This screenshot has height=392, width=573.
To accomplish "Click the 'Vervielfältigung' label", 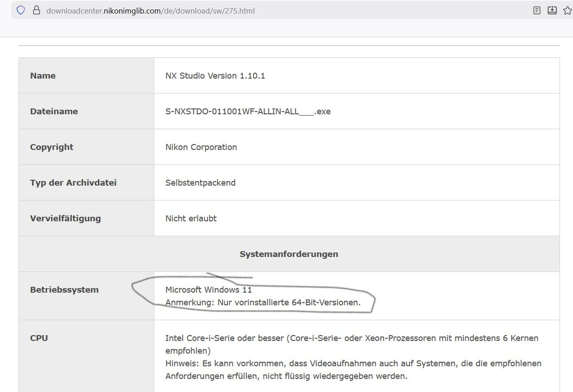I will 65,218.
